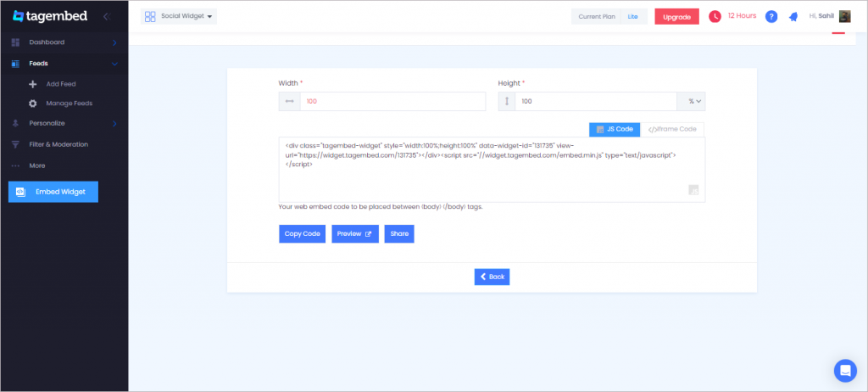Click the width arrow icon
Image resolution: width=868 pixels, height=392 pixels.
(x=290, y=102)
